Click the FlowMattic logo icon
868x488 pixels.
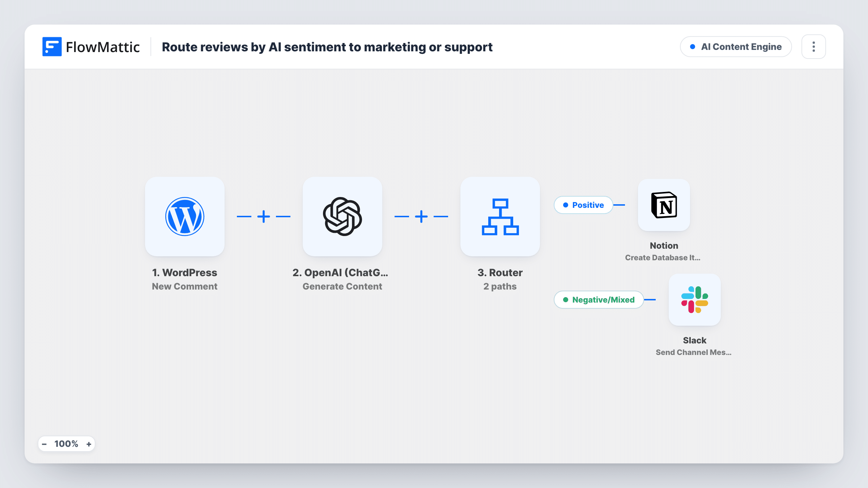point(52,47)
